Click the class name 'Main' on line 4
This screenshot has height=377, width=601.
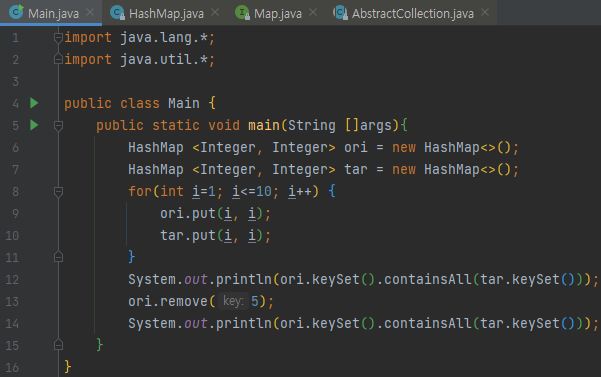[x=184, y=103]
